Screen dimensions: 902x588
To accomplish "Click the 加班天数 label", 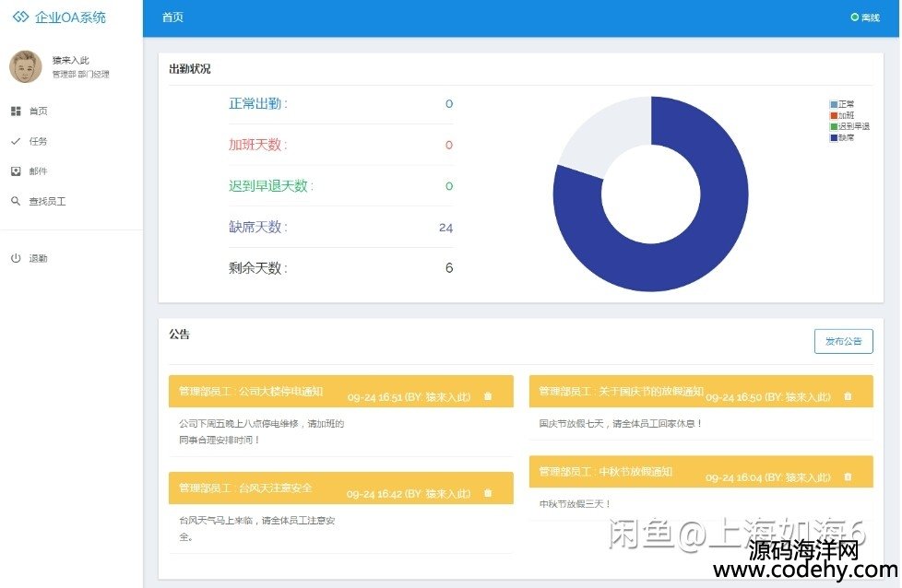I will click(x=257, y=145).
